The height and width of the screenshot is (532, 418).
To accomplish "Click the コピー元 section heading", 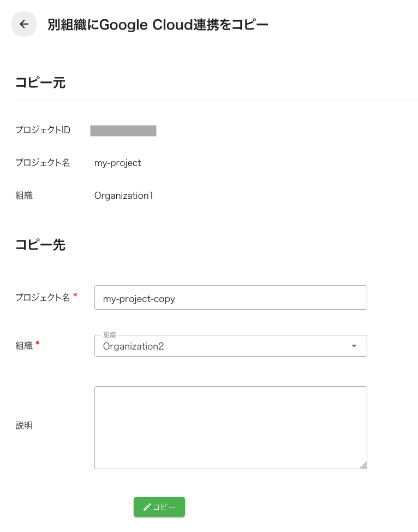I will (40, 82).
